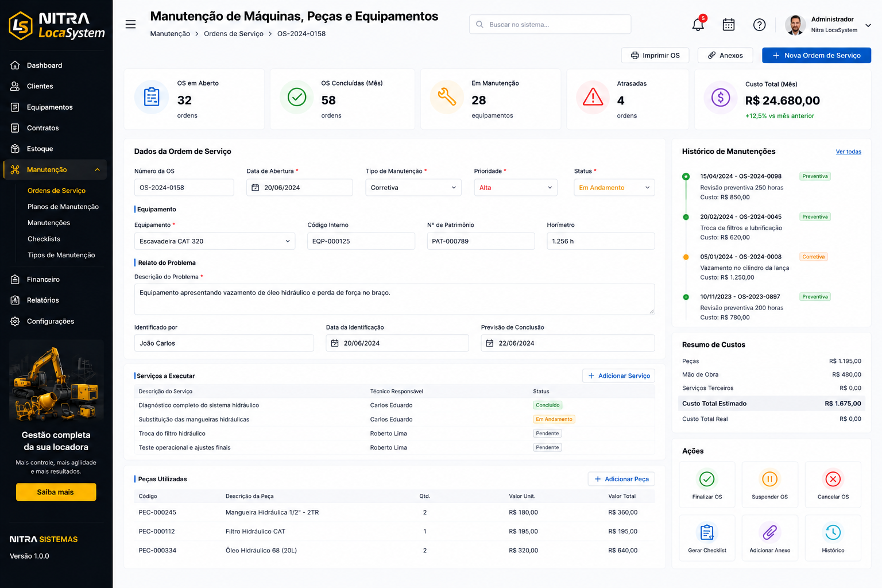Click the Em Manutenção wrench icon
The width and height of the screenshot is (882, 588).
[x=447, y=97]
